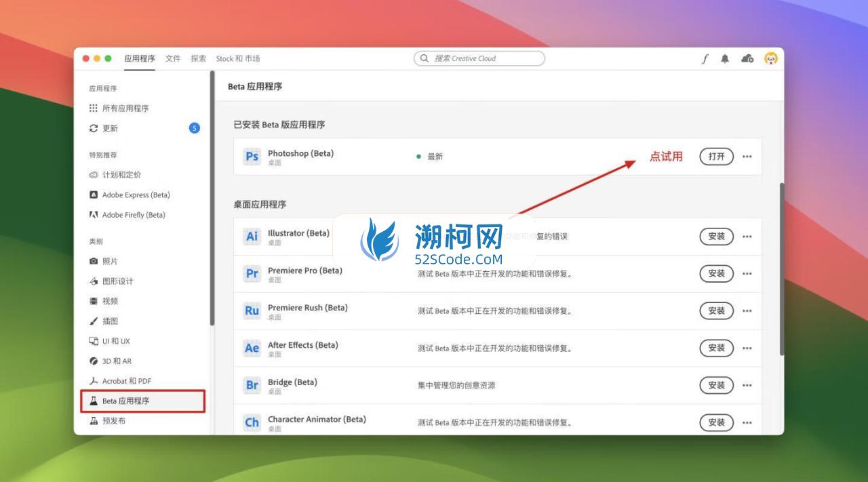The width and height of the screenshot is (868, 482).
Task: Click the After Effects (Beta) Ae icon
Action: [x=252, y=348]
